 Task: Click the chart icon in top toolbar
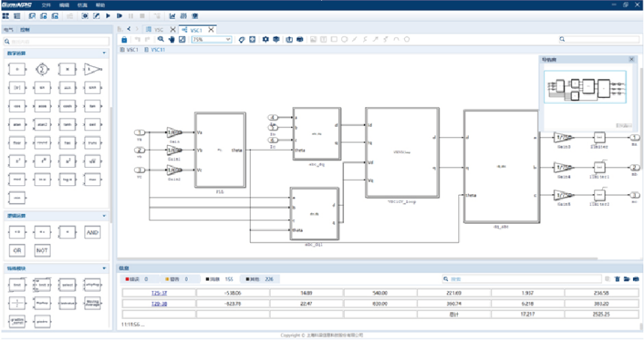click(x=172, y=15)
